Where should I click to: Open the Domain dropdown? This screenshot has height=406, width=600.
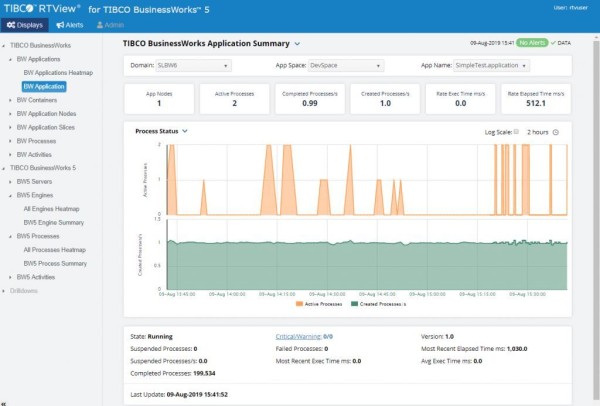193,65
